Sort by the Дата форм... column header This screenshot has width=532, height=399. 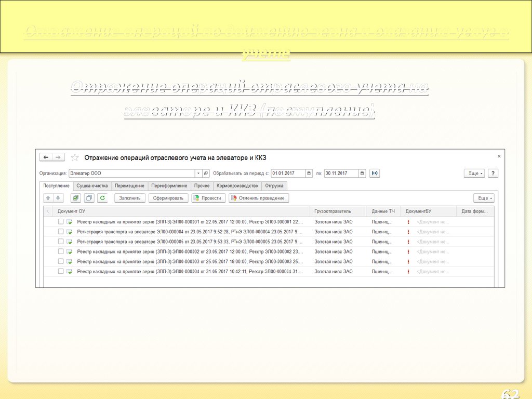475,211
